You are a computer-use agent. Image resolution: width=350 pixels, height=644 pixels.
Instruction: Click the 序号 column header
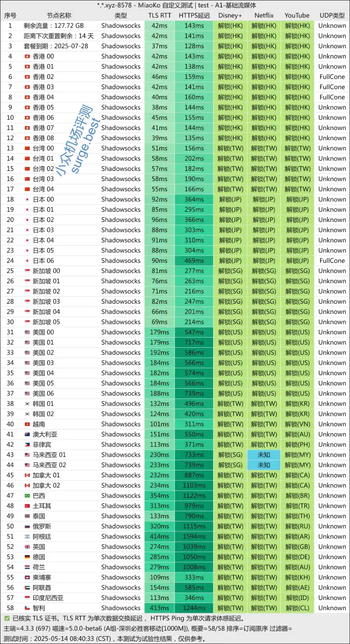[10, 16]
